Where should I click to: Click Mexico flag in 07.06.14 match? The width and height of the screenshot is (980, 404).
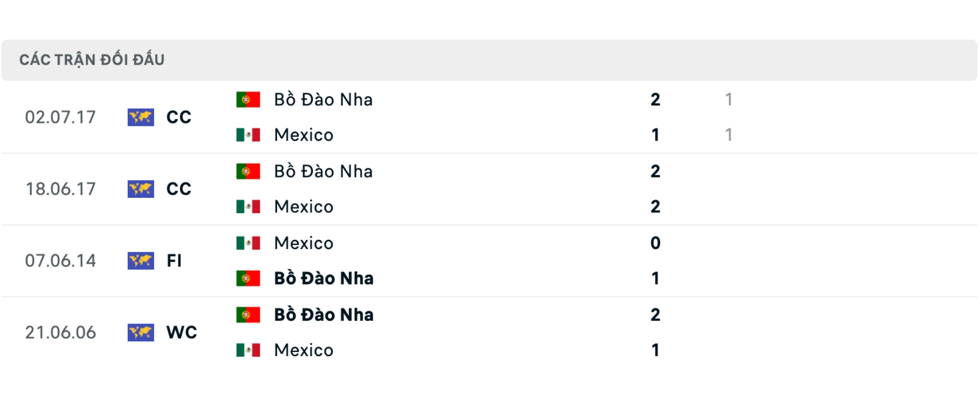click(248, 243)
